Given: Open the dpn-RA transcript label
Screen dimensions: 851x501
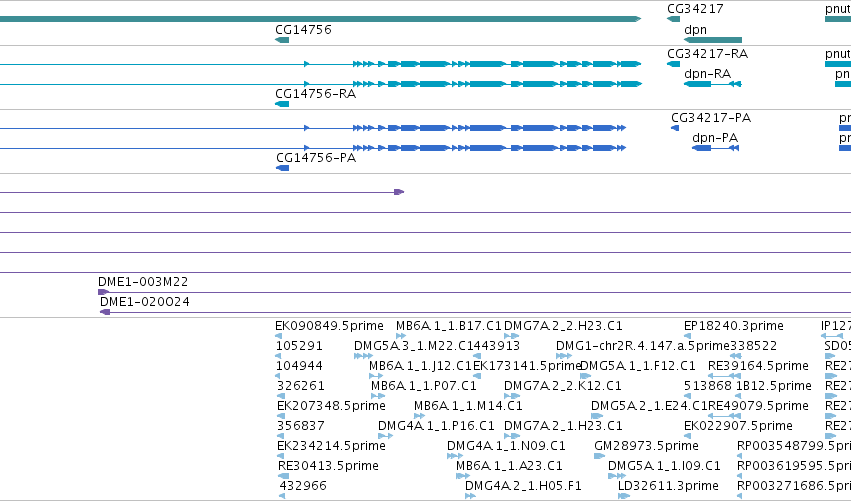Looking at the screenshot, I should click(707, 74).
